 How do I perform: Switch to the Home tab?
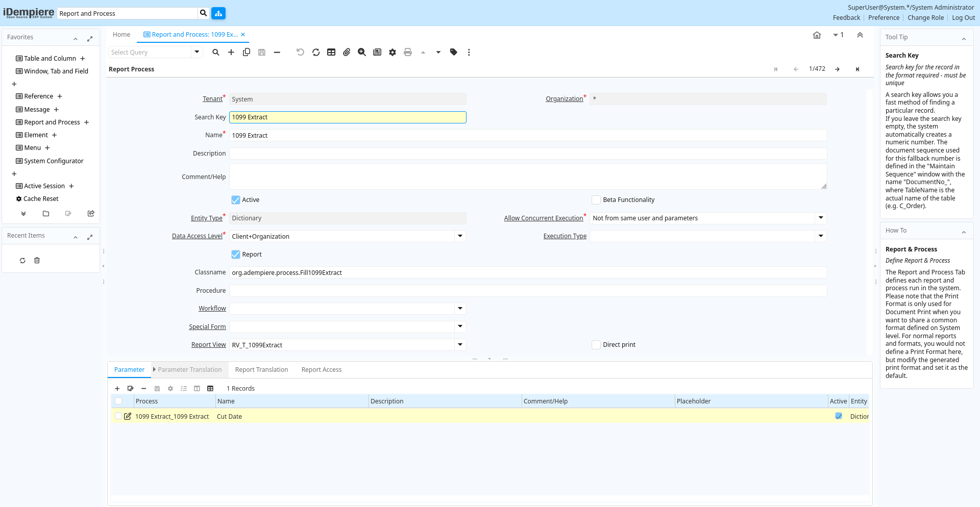pyautogui.click(x=121, y=35)
